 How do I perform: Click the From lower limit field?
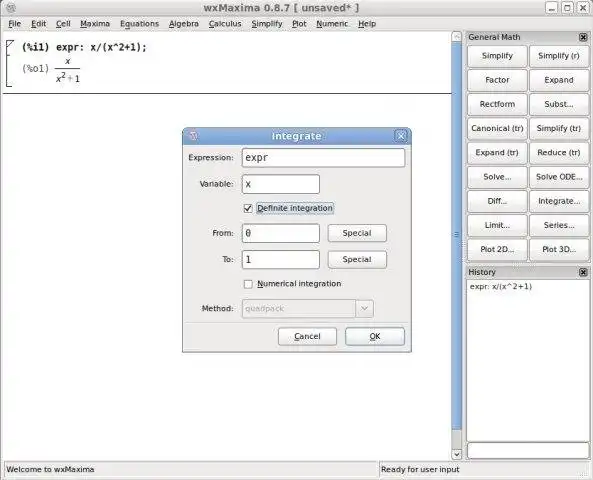click(281, 233)
